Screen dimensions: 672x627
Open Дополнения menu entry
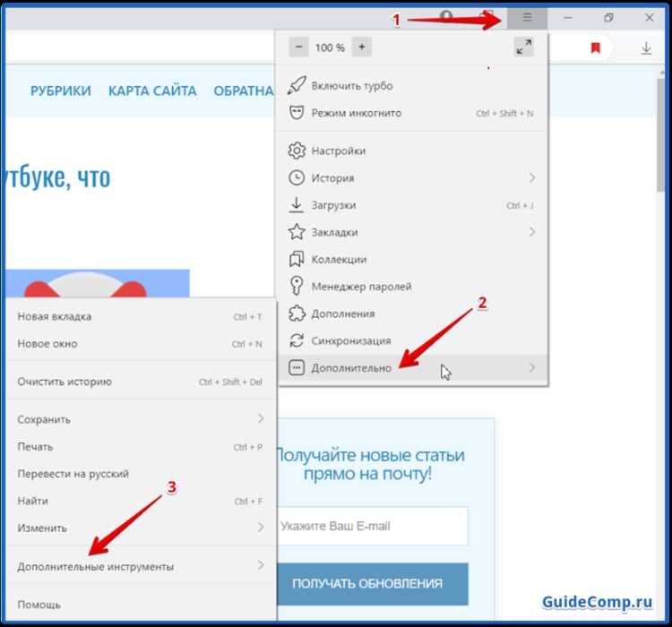[x=412, y=313]
